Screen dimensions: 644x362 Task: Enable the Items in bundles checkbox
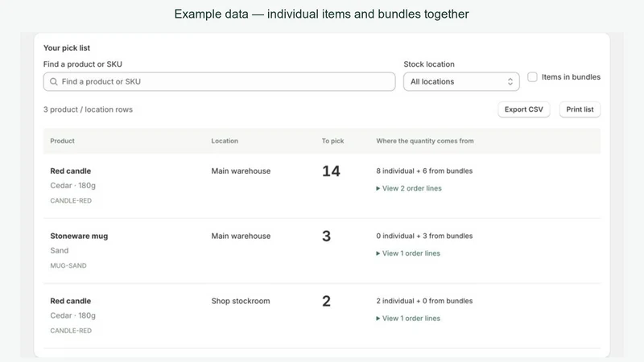pyautogui.click(x=532, y=76)
